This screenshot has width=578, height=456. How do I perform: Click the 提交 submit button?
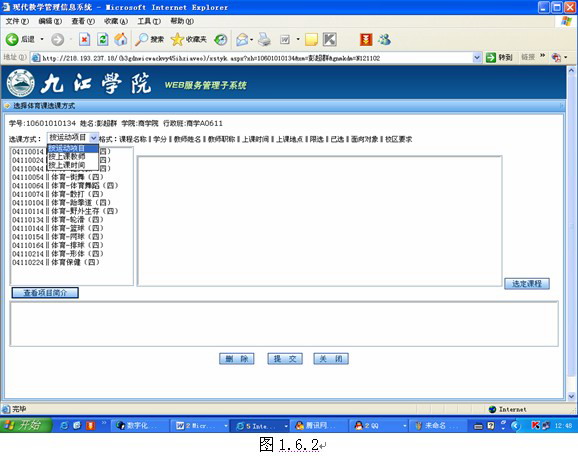tap(285, 359)
